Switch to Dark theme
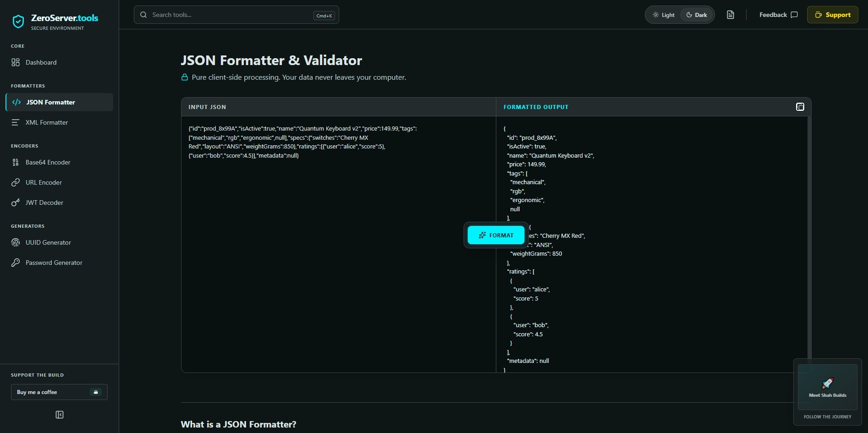Viewport: 868px width, 433px height. 696,15
